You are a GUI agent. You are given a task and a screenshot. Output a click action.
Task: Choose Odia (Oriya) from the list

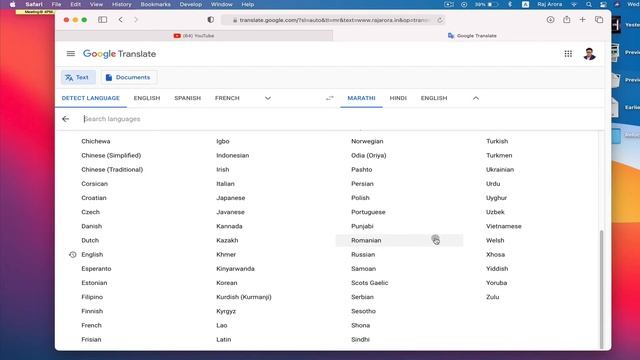coord(369,156)
